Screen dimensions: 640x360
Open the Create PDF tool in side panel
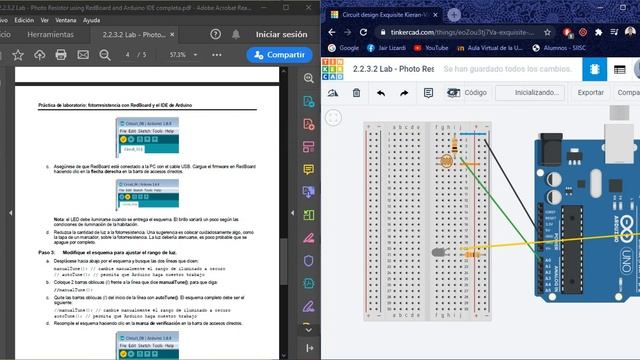309,124
